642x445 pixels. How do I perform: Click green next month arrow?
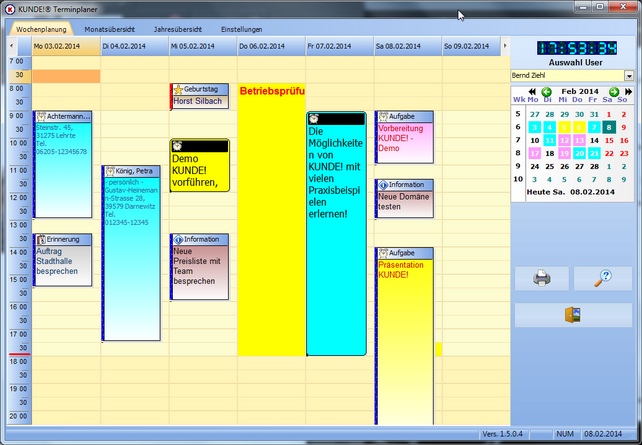click(613, 92)
